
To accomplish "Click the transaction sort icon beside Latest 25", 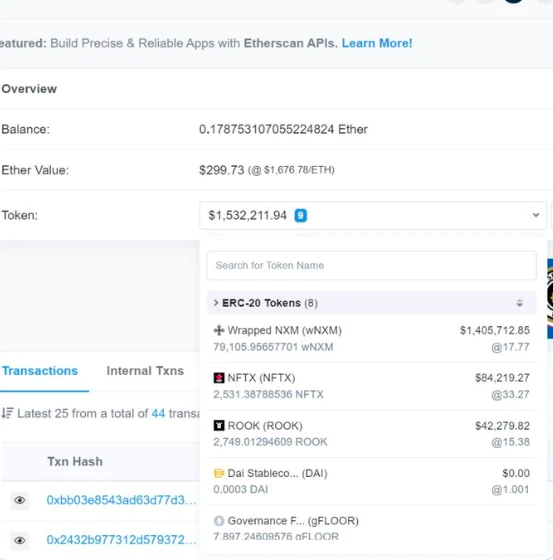I will [x=7, y=413].
